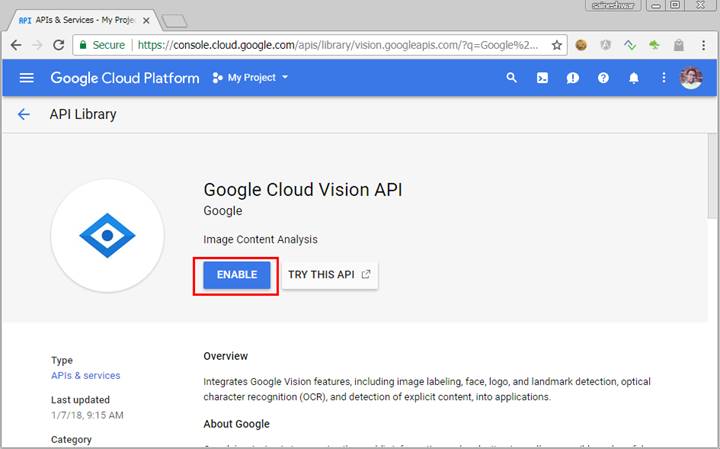Click the gray shield extension icon
The height and width of the screenshot is (449, 720).
pyautogui.click(x=606, y=45)
